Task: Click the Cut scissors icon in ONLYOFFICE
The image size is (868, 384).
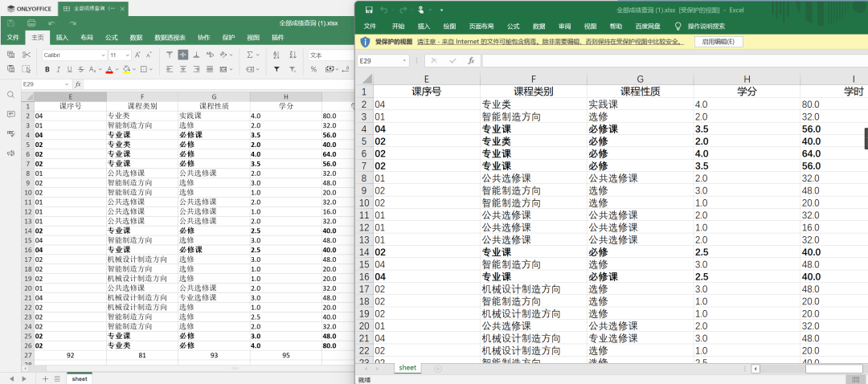Action: pyautogui.click(x=26, y=55)
